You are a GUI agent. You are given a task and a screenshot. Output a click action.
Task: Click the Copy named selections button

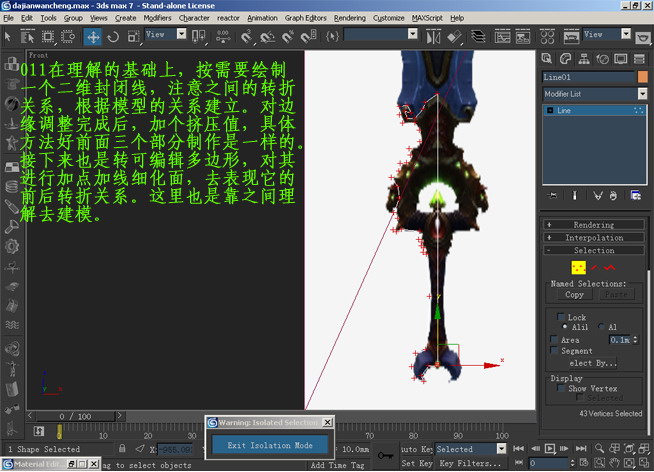(574, 295)
